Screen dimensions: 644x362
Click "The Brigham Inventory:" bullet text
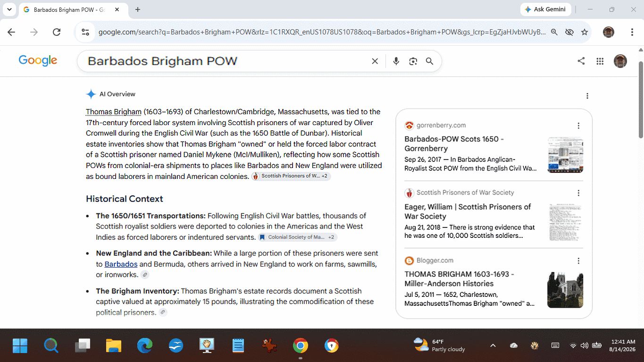tap(138, 291)
